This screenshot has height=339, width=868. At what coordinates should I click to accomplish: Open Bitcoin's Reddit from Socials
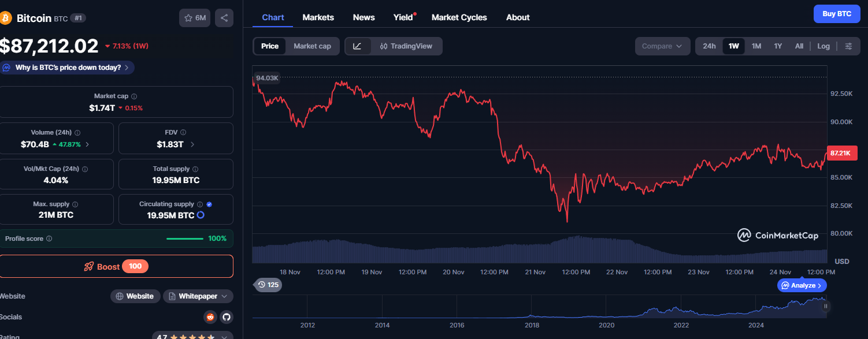(210, 317)
